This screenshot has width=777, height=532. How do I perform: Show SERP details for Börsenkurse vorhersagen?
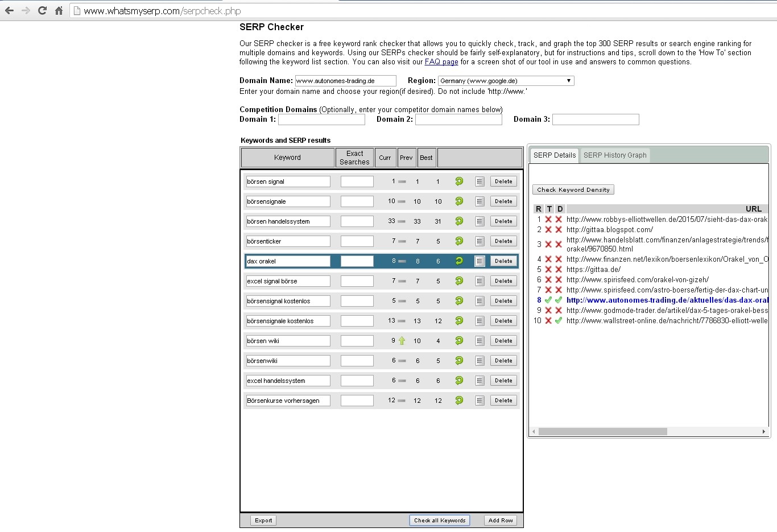[480, 401]
